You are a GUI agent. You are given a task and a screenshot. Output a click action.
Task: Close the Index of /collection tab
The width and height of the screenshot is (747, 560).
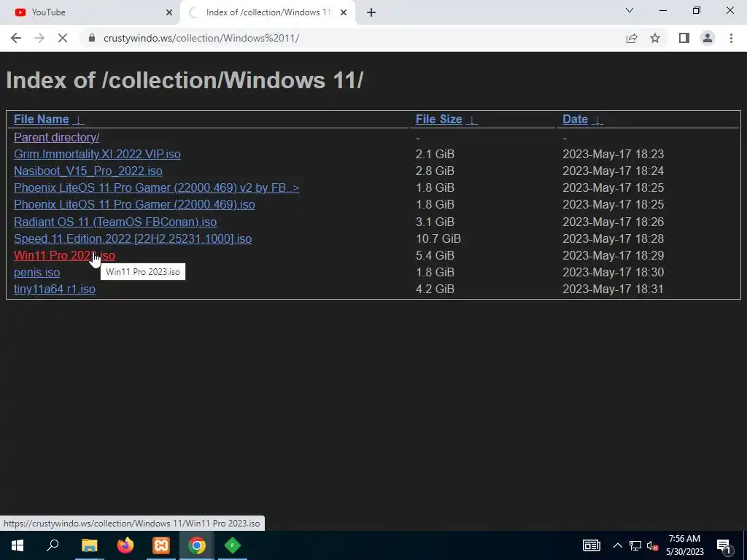click(343, 12)
